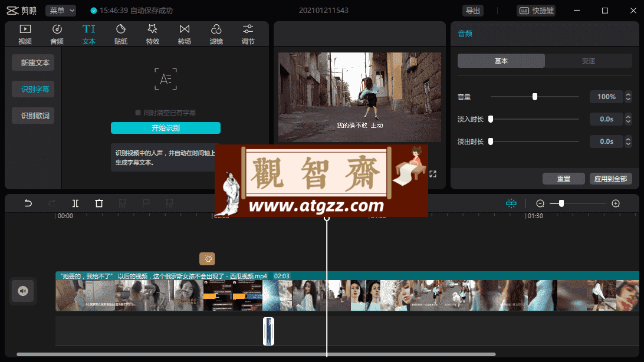
Task: Select 新建文本 in the sidebar
Action: tap(33, 63)
